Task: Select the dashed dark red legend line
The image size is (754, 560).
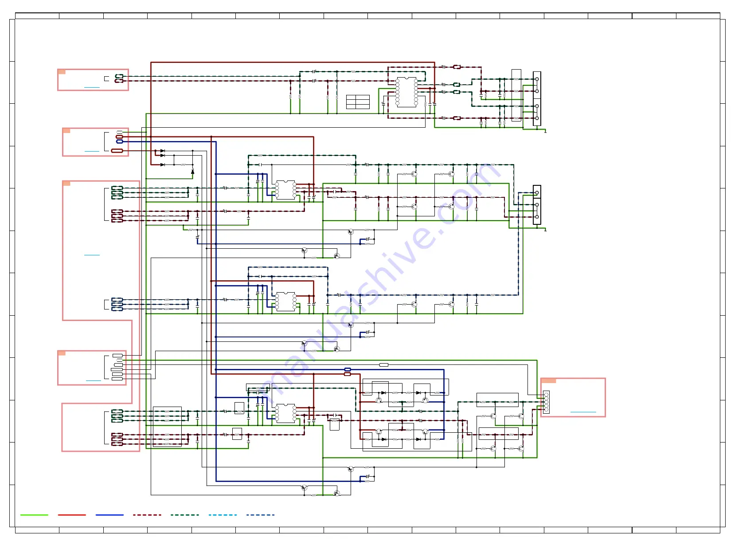Action: [147, 515]
